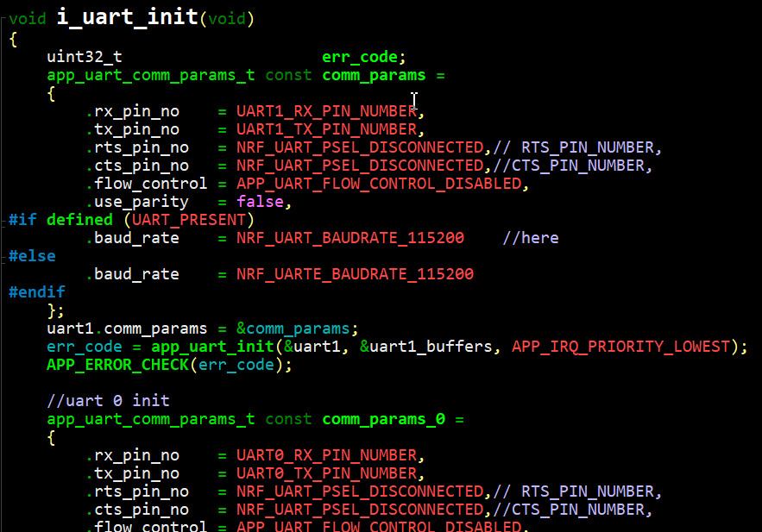Click the //here comment

pos(530,237)
